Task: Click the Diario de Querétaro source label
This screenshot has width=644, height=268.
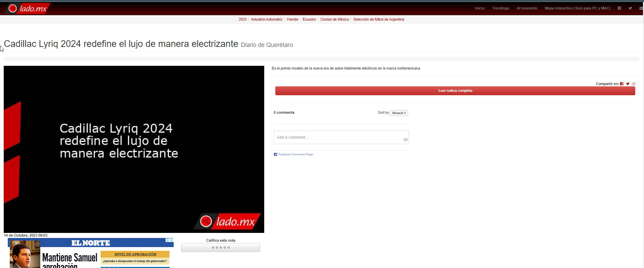Action: point(267,45)
